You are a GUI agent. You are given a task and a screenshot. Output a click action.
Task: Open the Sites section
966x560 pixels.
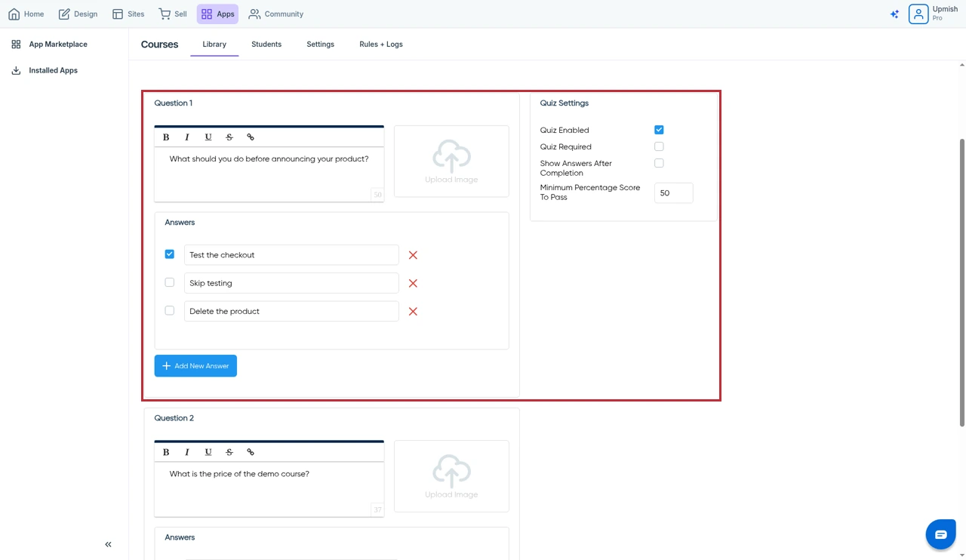(128, 14)
